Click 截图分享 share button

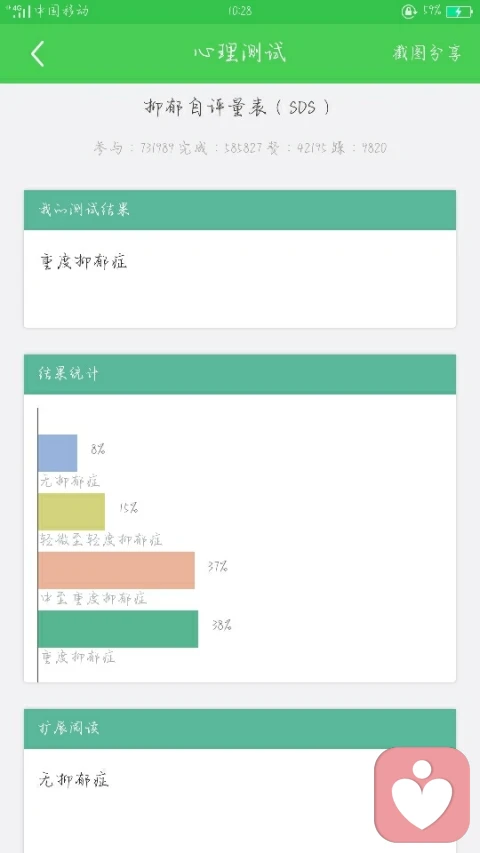(x=427, y=53)
